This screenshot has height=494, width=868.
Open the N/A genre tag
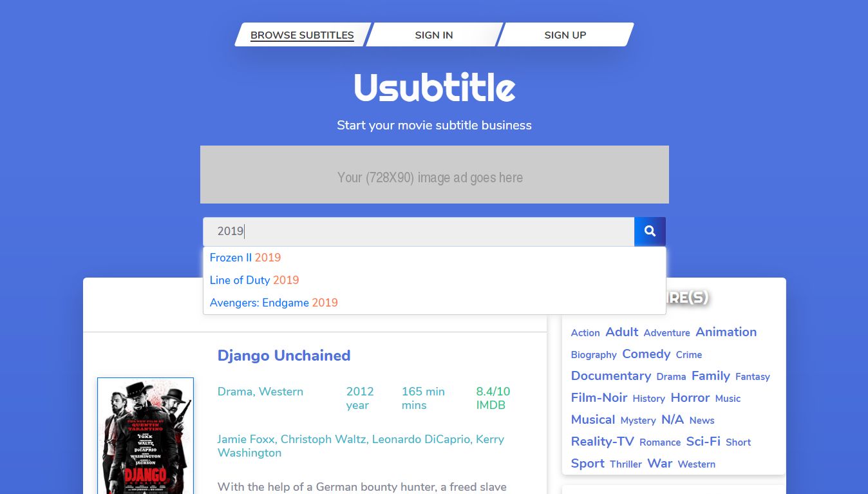click(672, 420)
